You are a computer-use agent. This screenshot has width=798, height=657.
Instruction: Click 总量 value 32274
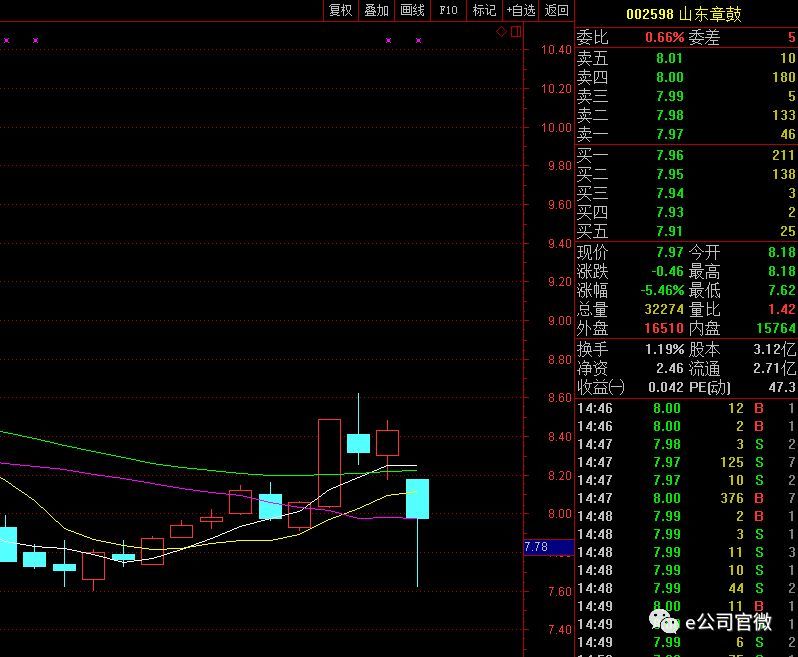664,309
